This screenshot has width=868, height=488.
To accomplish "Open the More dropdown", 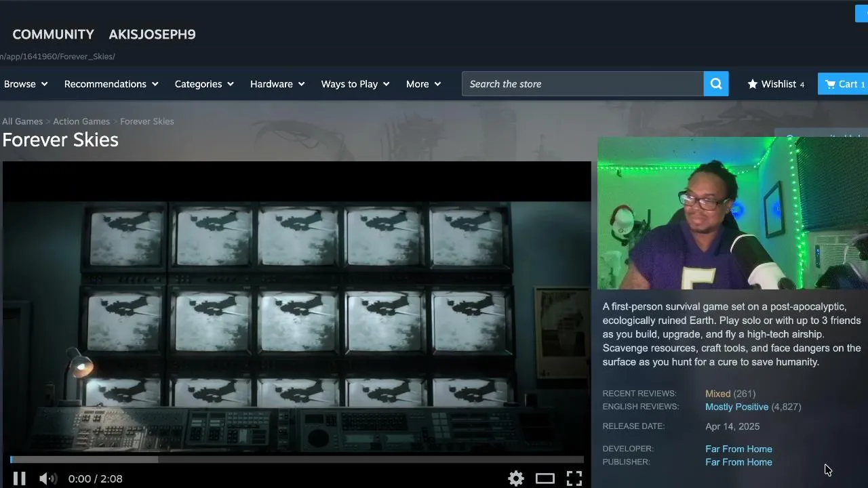I will [x=423, y=84].
